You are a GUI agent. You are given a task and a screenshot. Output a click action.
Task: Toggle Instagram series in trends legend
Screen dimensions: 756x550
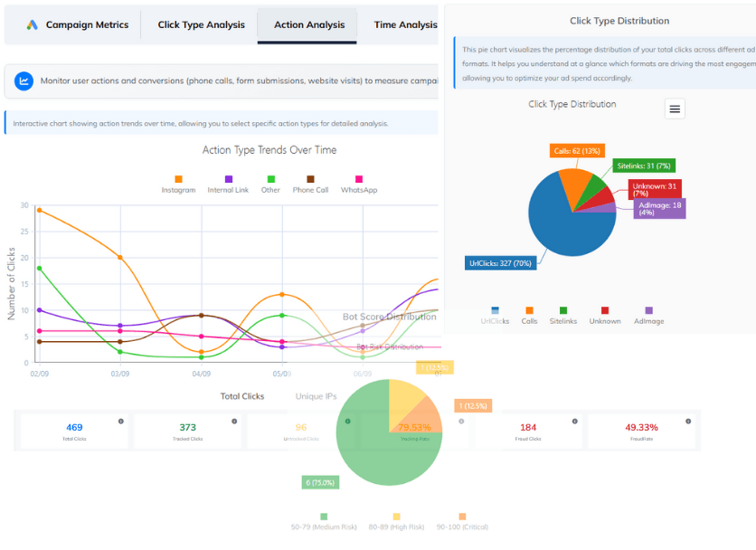click(178, 185)
